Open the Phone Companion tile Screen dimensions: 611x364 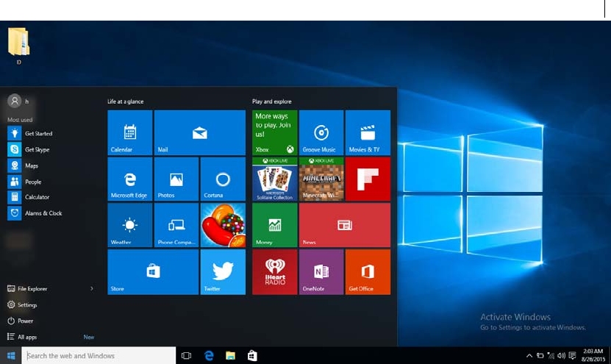(176, 225)
